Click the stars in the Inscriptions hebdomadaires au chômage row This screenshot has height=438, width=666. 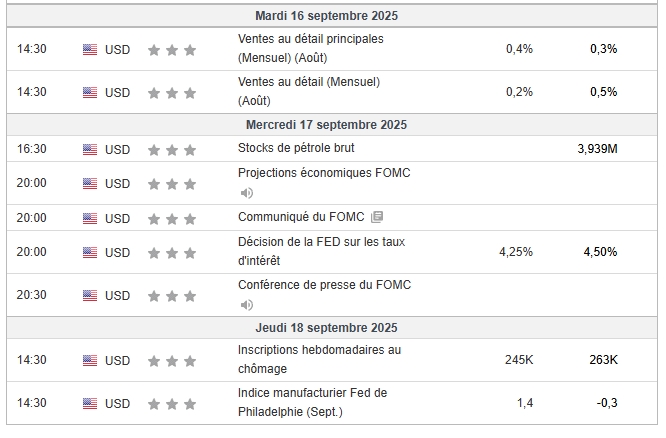click(172, 361)
